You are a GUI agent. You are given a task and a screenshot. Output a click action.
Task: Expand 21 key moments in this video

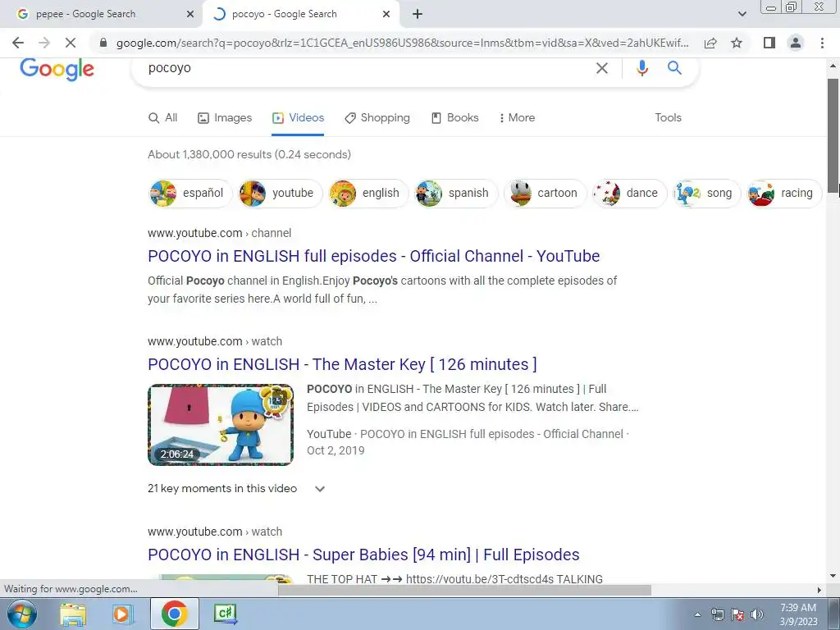[236, 489]
